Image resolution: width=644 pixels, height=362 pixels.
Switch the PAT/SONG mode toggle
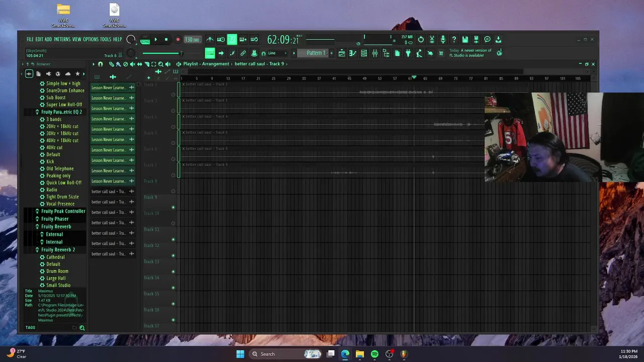click(145, 40)
